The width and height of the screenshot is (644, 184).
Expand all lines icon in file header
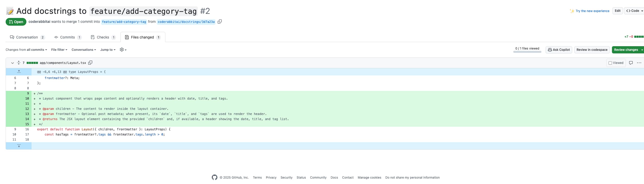point(19,63)
